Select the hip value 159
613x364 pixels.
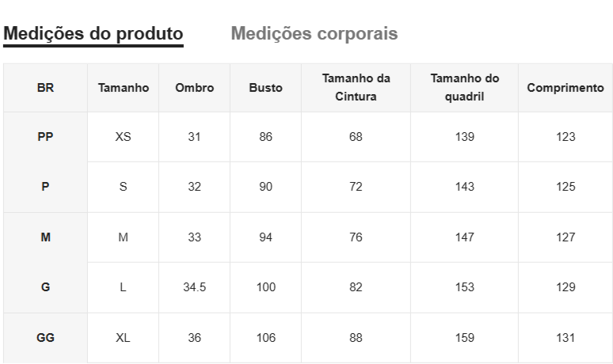(465, 338)
